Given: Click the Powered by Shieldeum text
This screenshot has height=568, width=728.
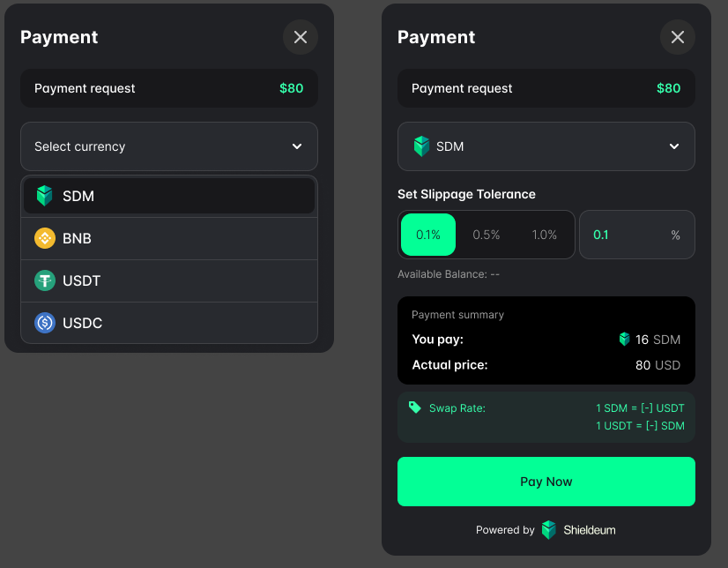Looking at the screenshot, I should (504, 530).
